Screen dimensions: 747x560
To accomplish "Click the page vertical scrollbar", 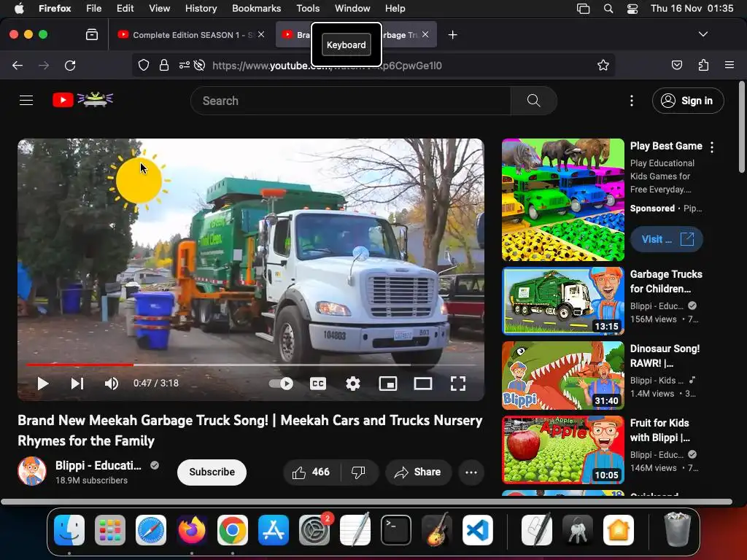I will (741, 127).
